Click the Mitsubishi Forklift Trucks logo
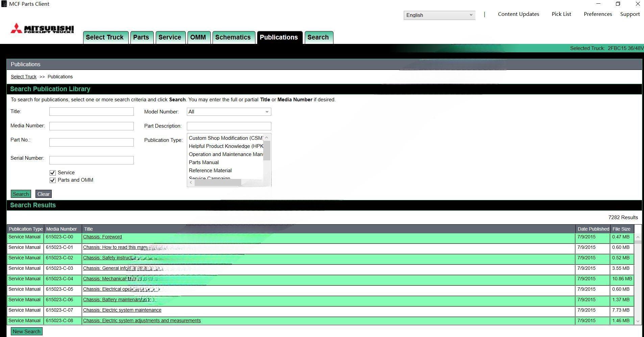644x337 pixels. (42, 29)
